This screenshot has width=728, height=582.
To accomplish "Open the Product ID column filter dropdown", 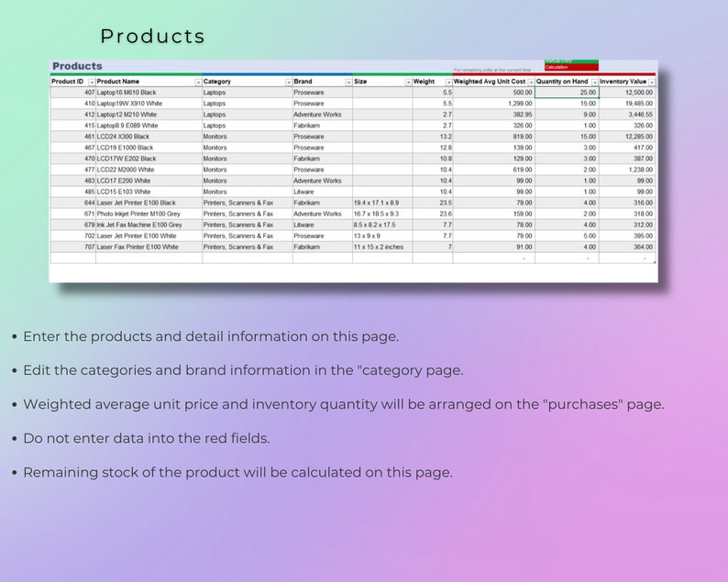I will [92, 82].
